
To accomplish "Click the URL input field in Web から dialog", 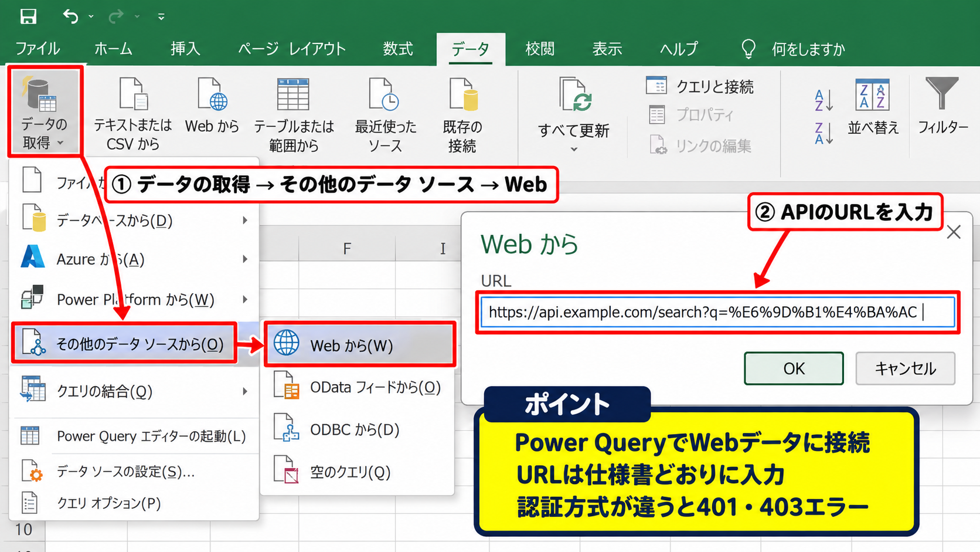I will 717,312.
